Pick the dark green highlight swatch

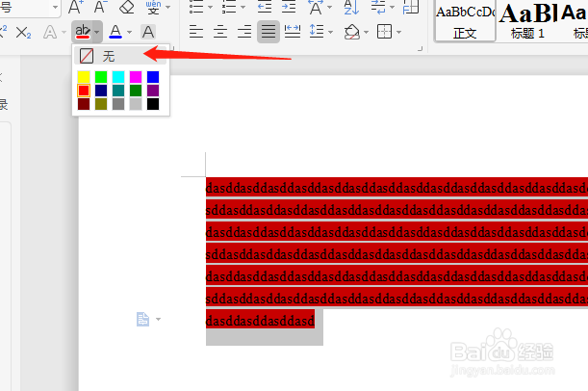tap(136, 91)
